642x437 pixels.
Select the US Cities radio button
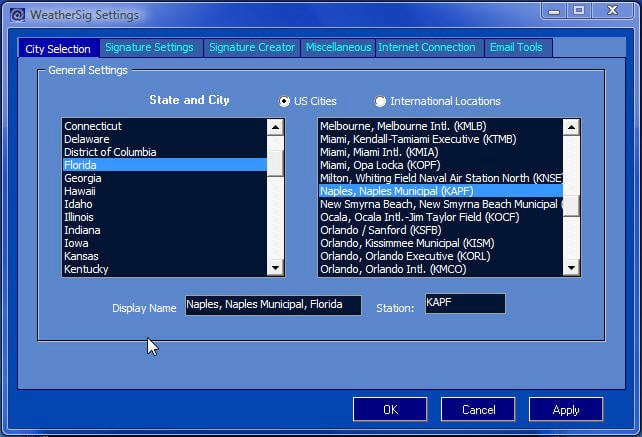click(284, 101)
